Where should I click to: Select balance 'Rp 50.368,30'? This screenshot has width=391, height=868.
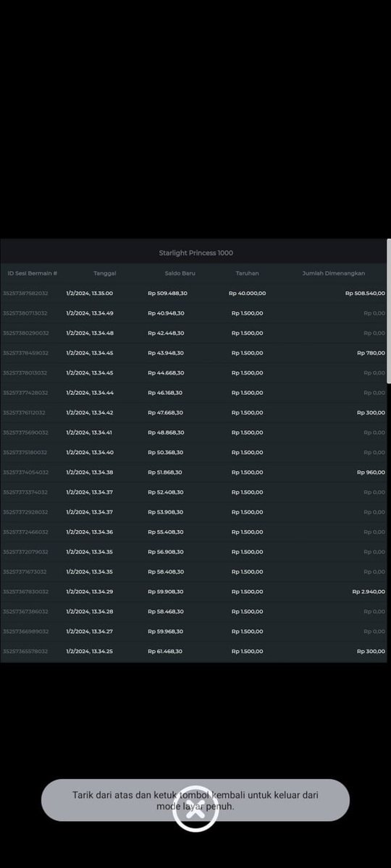166,452
